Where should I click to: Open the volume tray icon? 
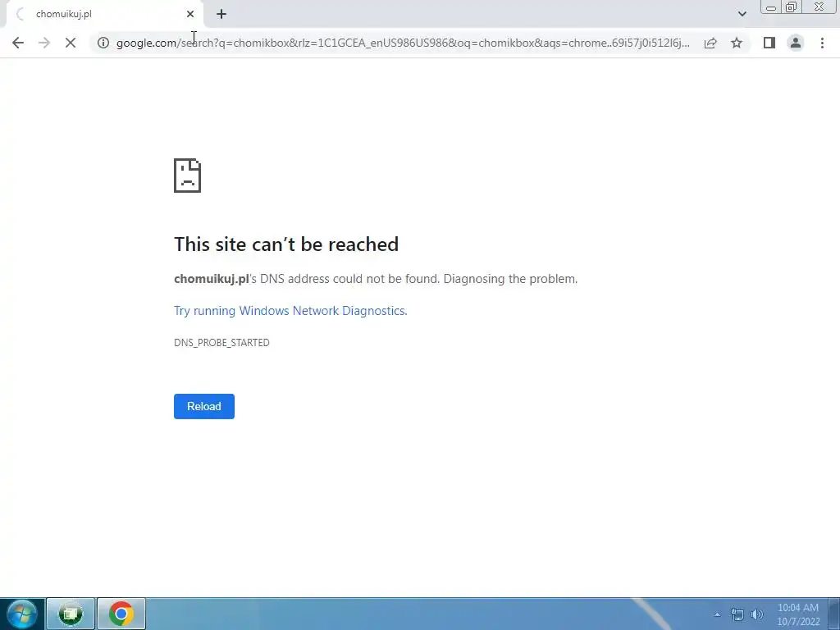point(756,614)
